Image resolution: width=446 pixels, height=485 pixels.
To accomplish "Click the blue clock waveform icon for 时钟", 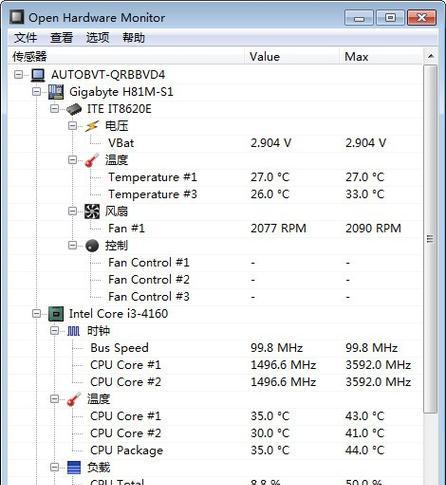I will (74, 331).
